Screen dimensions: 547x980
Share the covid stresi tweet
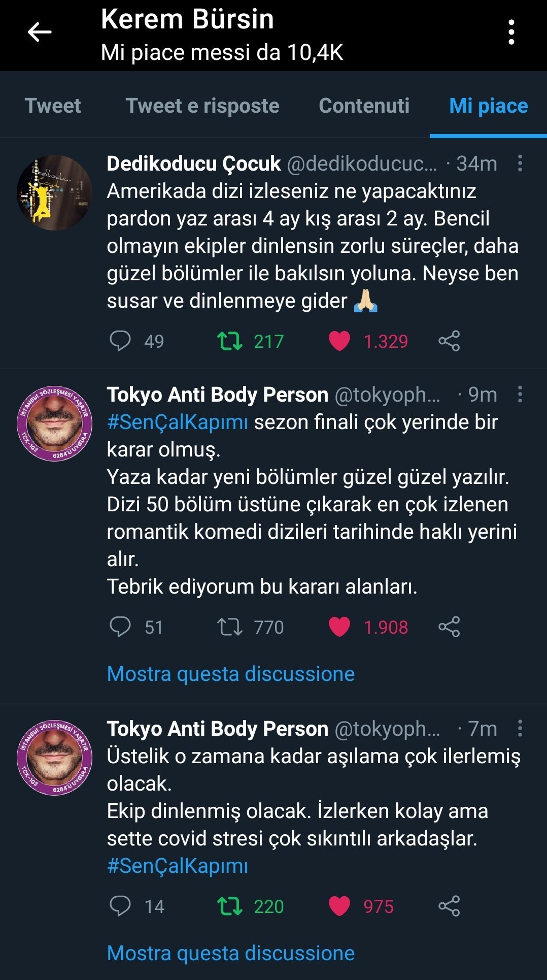[x=449, y=906]
